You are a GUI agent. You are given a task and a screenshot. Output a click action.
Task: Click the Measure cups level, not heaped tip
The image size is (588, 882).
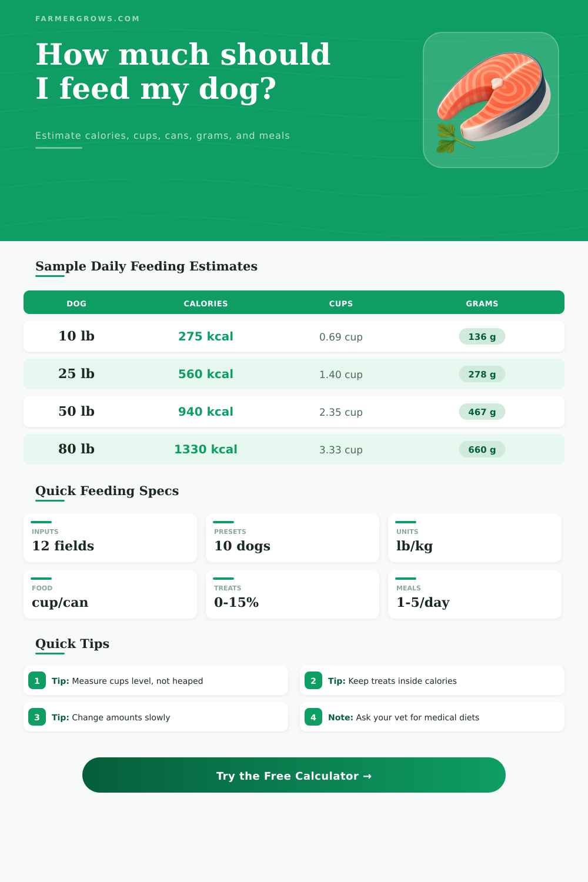pyautogui.click(x=156, y=680)
